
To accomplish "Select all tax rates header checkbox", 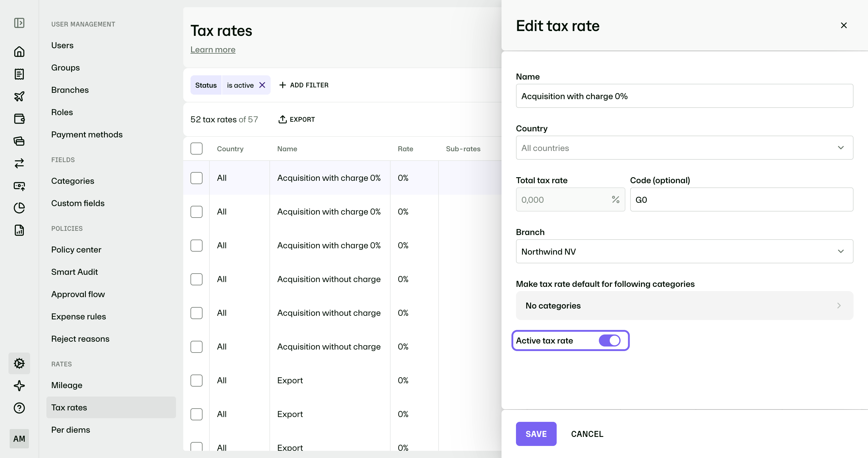I will click(197, 149).
